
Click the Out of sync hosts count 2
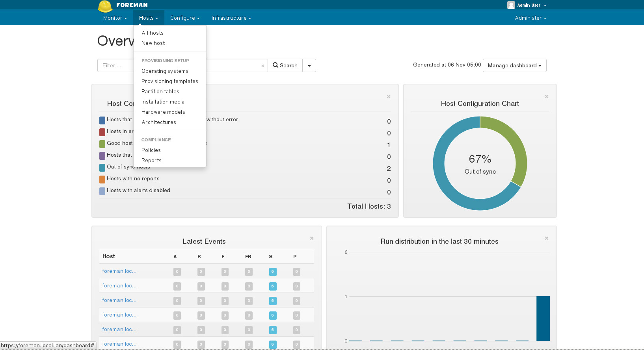click(389, 169)
